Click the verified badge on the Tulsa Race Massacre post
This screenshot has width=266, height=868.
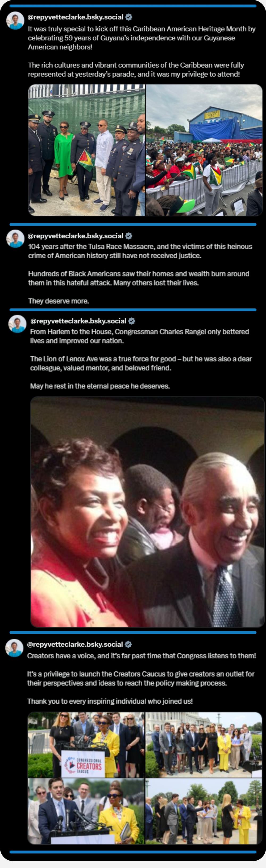point(129,236)
